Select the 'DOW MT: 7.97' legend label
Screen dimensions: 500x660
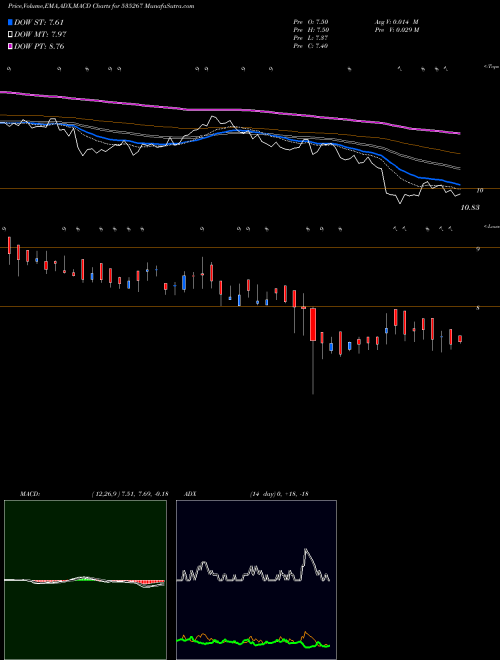coord(40,35)
